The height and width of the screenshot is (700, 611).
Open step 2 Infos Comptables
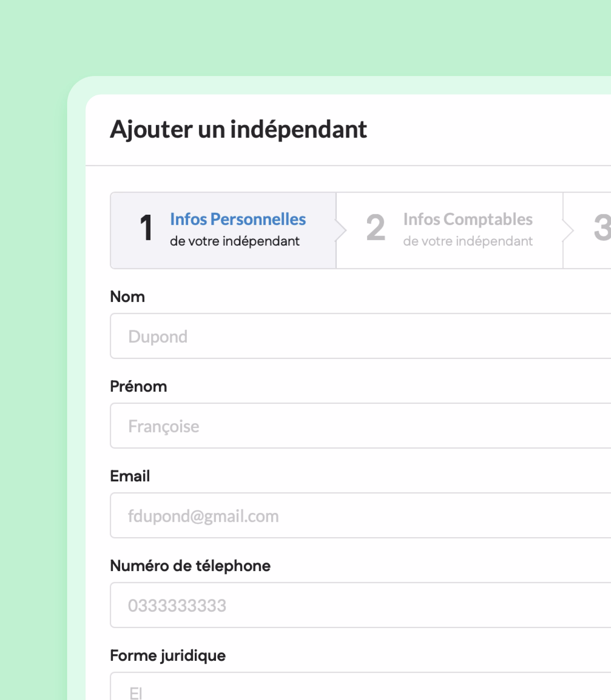[x=449, y=230]
